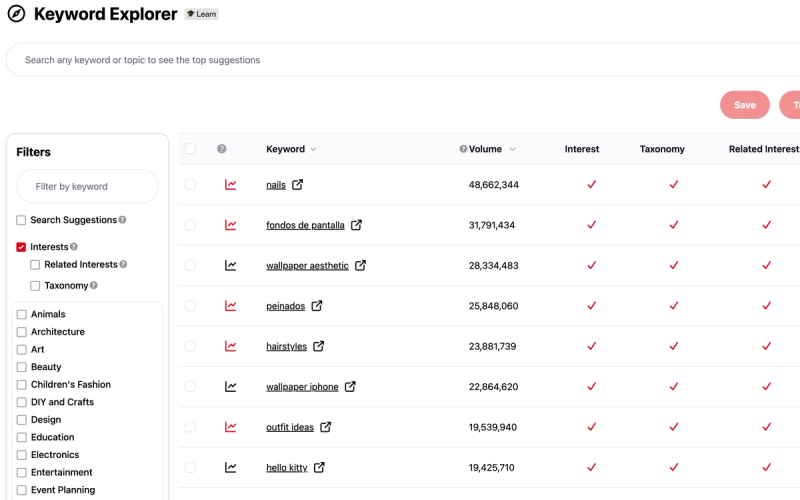The image size is (800, 500).
Task: Click volume value 22,864,620
Action: [x=493, y=387]
